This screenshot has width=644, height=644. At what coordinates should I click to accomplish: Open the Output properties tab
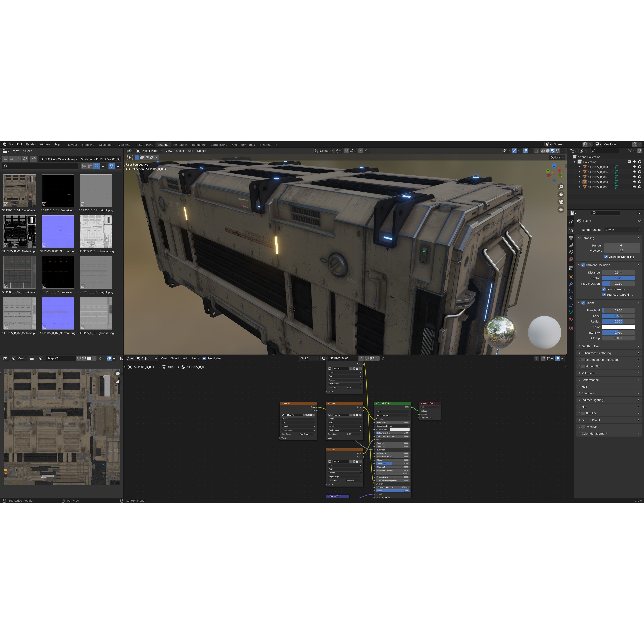pyautogui.click(x=571, y=238)
